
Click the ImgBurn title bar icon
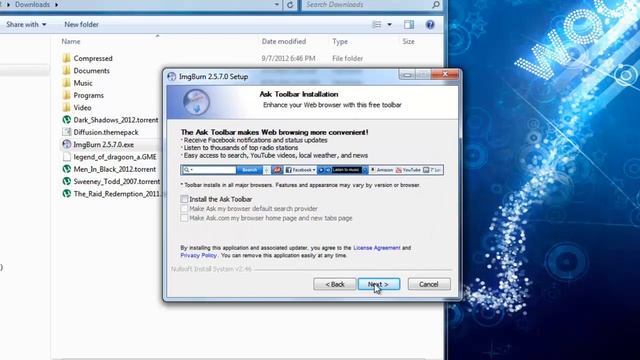pos(172,76)
